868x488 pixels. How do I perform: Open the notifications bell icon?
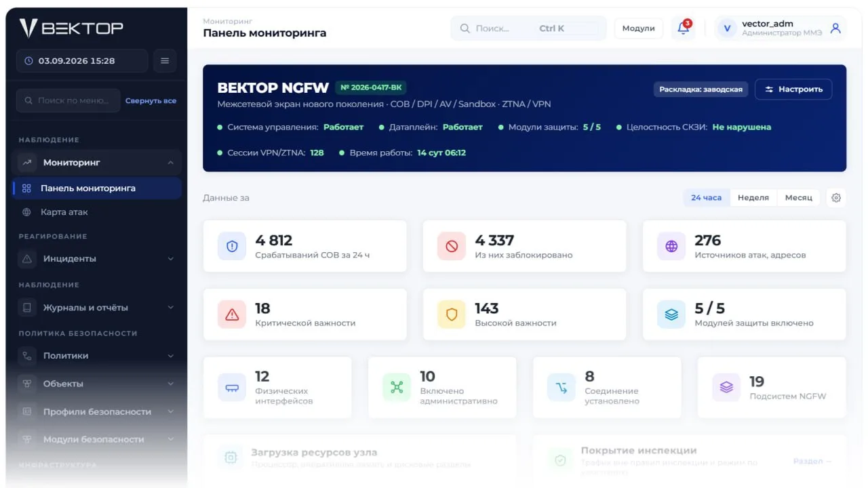pyautogui.click(x=684, y=28)
